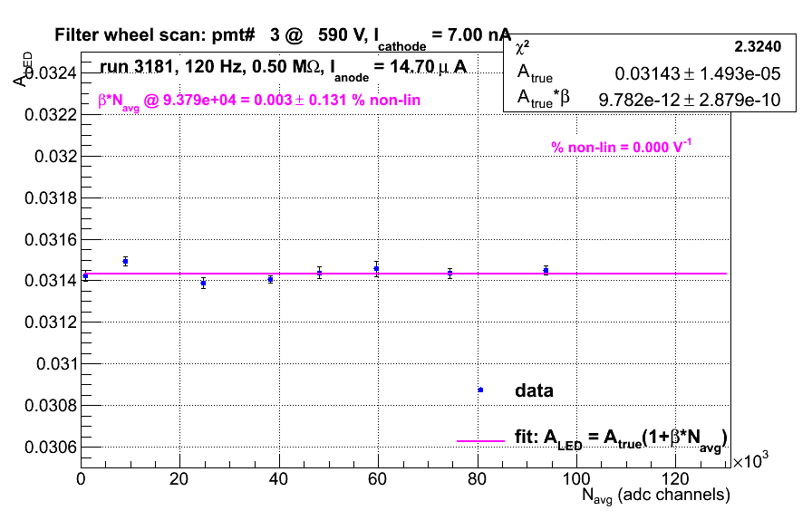The width and height of the screenshot is (812, 520).
Task: Select the '% non-lin = 0.000 V⁻¹' label
Action: click(x=621, y=147)
